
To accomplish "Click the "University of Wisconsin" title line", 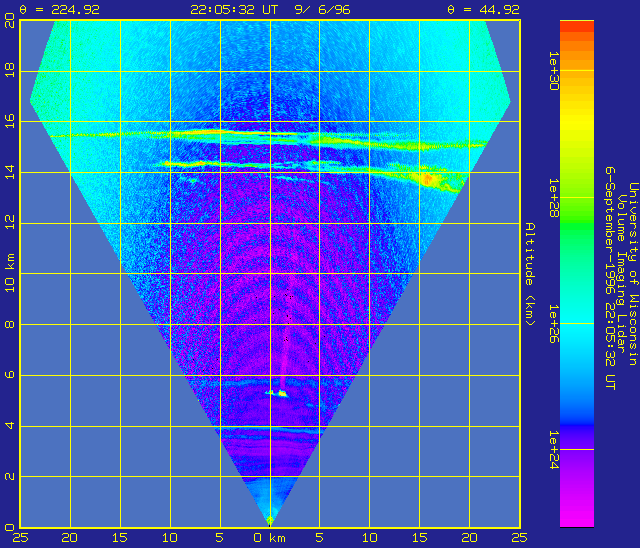I will [633, 274].
